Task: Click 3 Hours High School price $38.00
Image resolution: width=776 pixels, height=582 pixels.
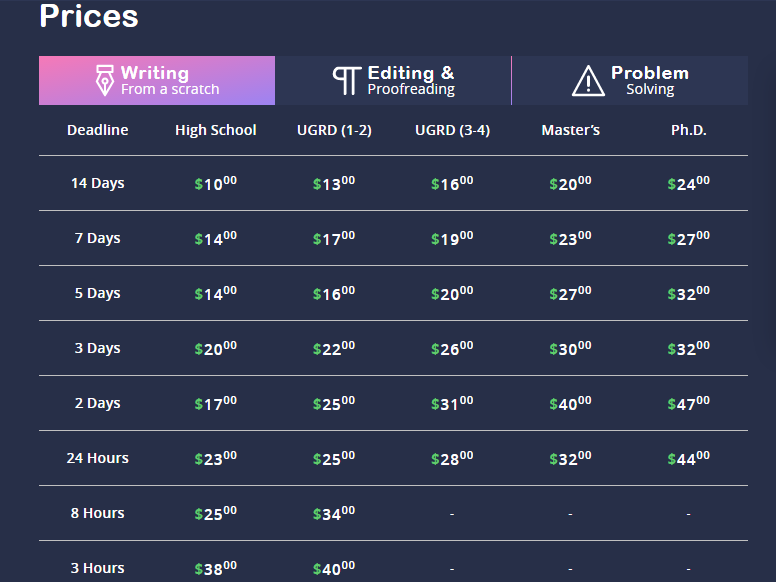Action: 216,568
